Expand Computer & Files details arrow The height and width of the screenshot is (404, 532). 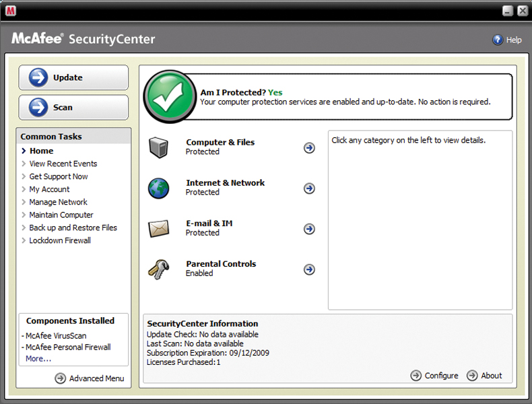pos(309,147)
